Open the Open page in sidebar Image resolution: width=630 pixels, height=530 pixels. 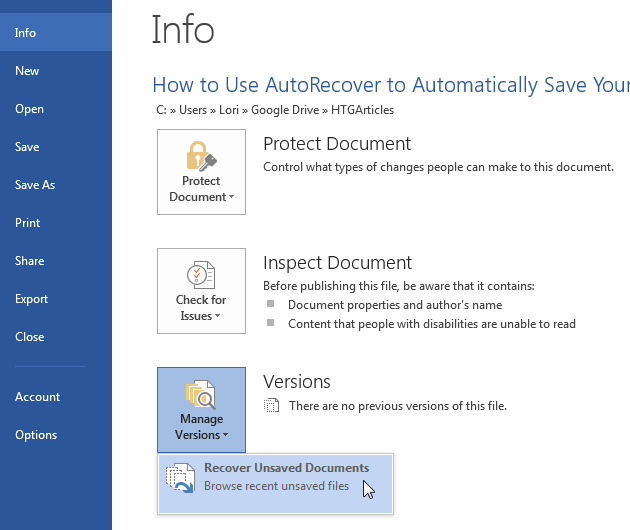(x=29, y=109)
